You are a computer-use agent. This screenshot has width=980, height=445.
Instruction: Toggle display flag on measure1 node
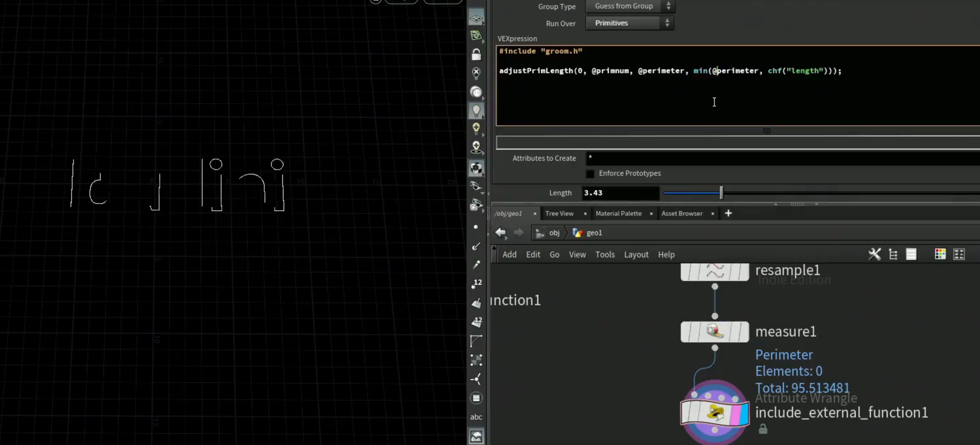(744, 332)
